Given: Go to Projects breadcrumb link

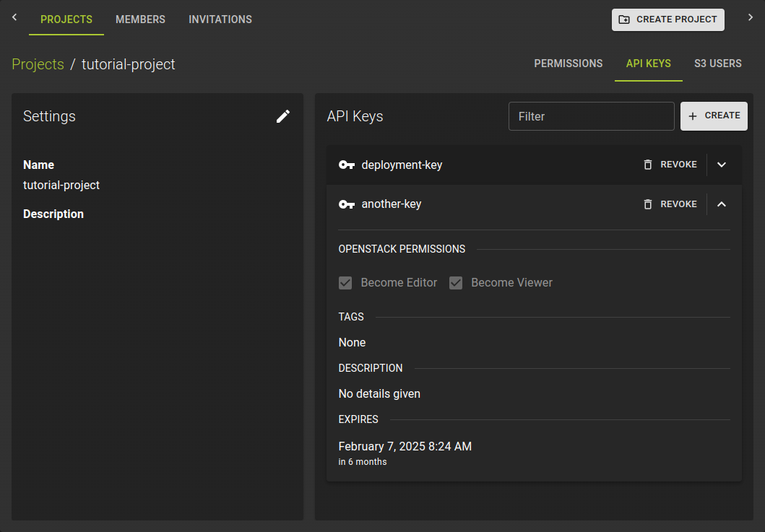Looking at the screenshot, I should pyautogui.click(x=38, y=64).
